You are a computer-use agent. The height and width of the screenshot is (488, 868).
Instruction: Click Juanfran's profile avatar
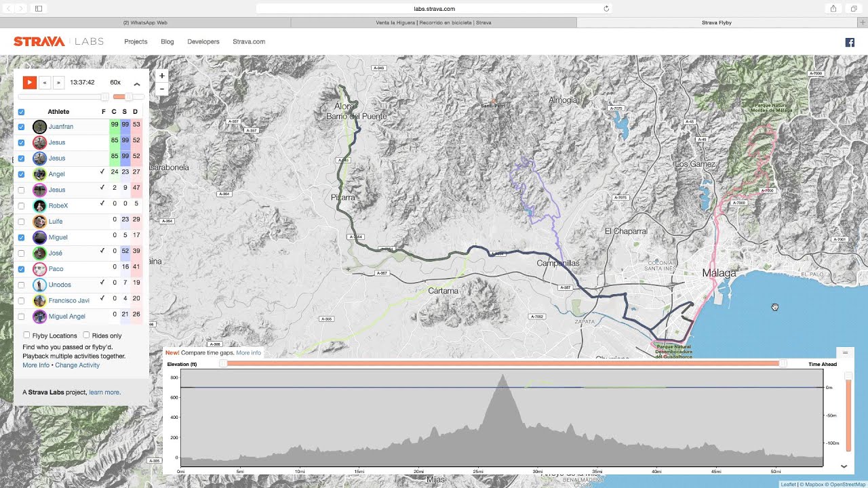tap(39, 127)
